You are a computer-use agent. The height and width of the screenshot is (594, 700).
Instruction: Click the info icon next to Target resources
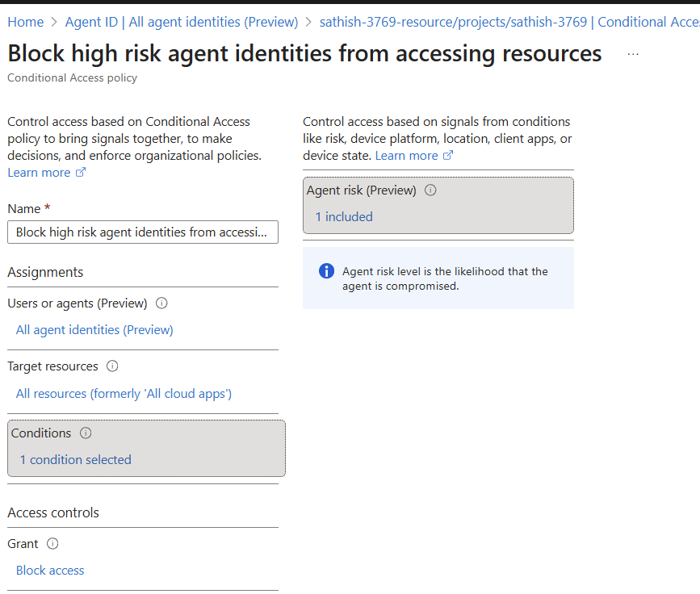pos(112,366)
